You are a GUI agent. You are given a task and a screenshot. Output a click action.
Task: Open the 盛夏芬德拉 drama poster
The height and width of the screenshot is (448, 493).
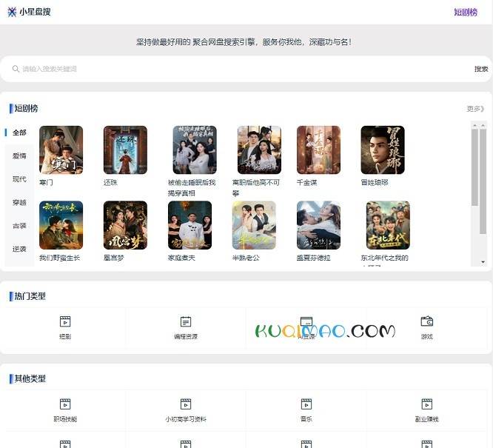(x=318, y=225)
